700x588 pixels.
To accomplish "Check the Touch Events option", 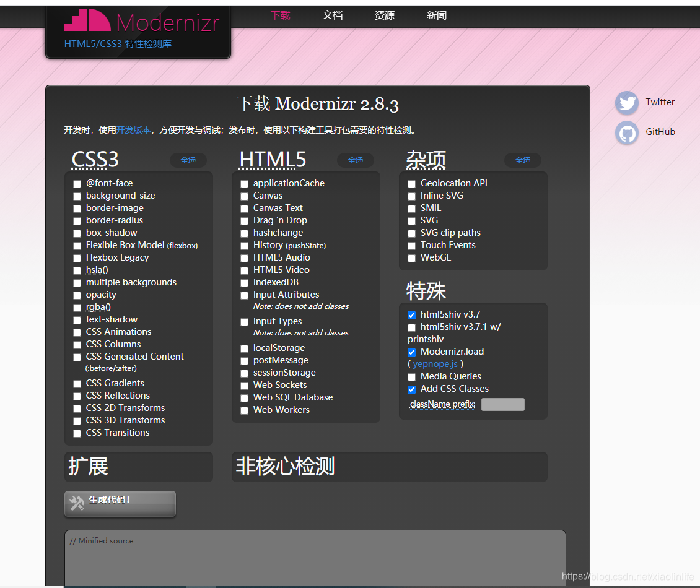I will tap(411, 246).
